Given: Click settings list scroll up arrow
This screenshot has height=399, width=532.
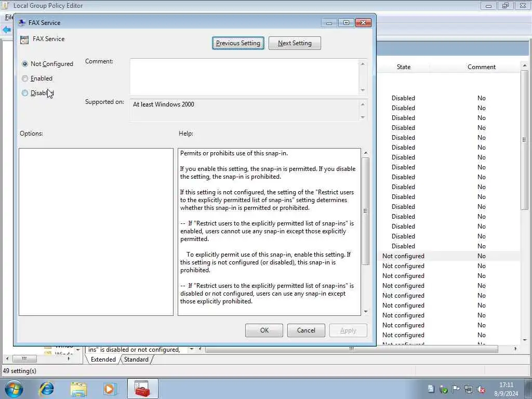Looking at the screenshot, I should coord(524,65).
